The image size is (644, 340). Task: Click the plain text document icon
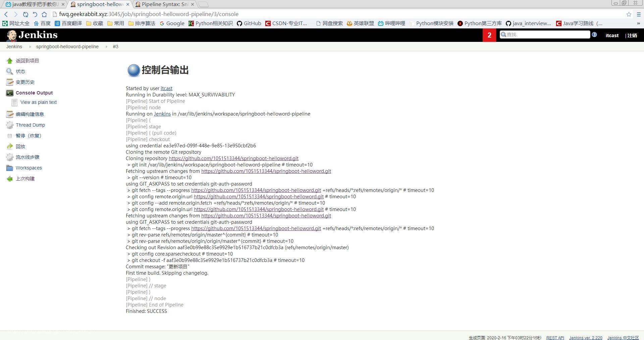tap(14, 102)
